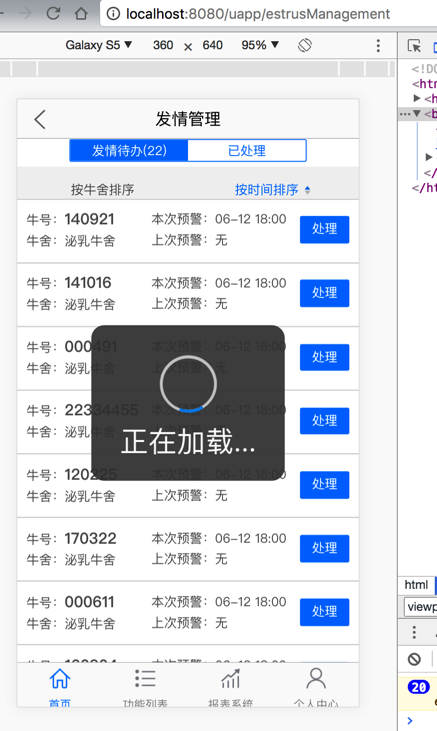Click 处理 for cow 170322
The height and width of the screenshot is (731, 437).
point(325,548)
